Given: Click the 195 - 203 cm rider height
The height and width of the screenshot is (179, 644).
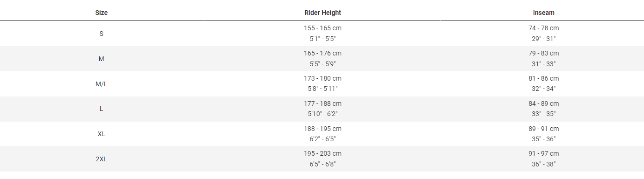Looking at the screenshot, I should [x=322, y=154].
